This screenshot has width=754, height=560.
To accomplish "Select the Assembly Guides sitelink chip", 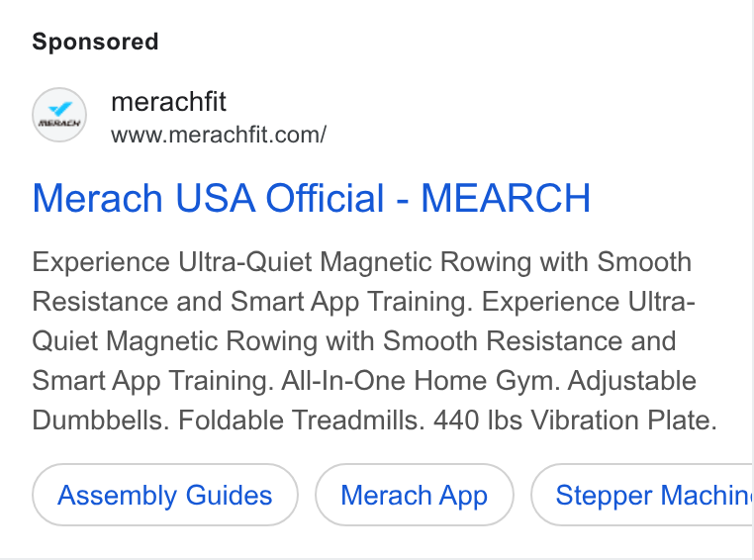I will pos(165,495).
